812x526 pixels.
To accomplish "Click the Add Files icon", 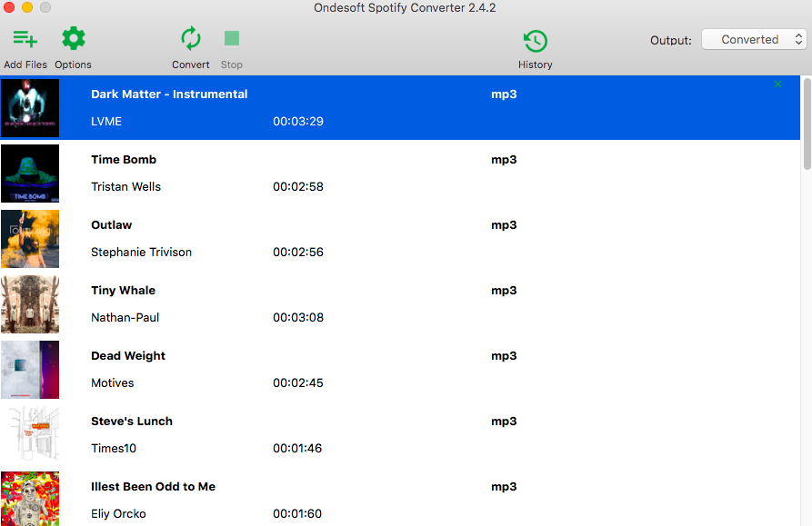I will 25,39.
